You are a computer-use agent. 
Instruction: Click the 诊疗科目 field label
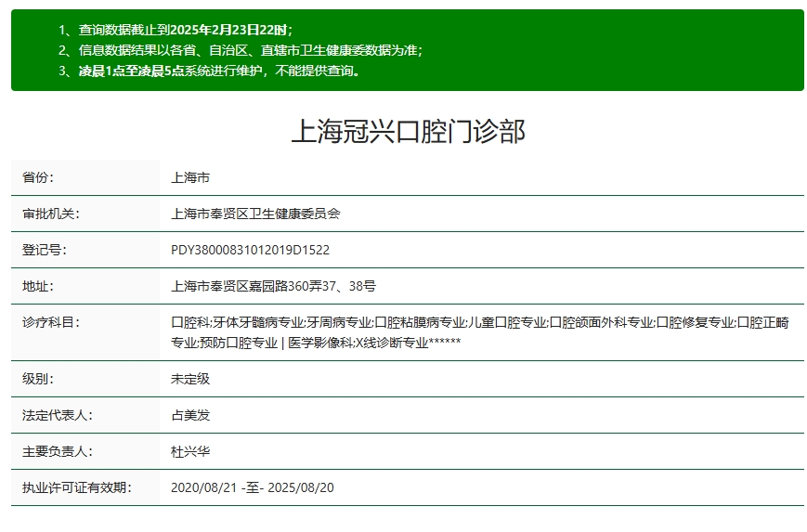click(x=51, y=322)
